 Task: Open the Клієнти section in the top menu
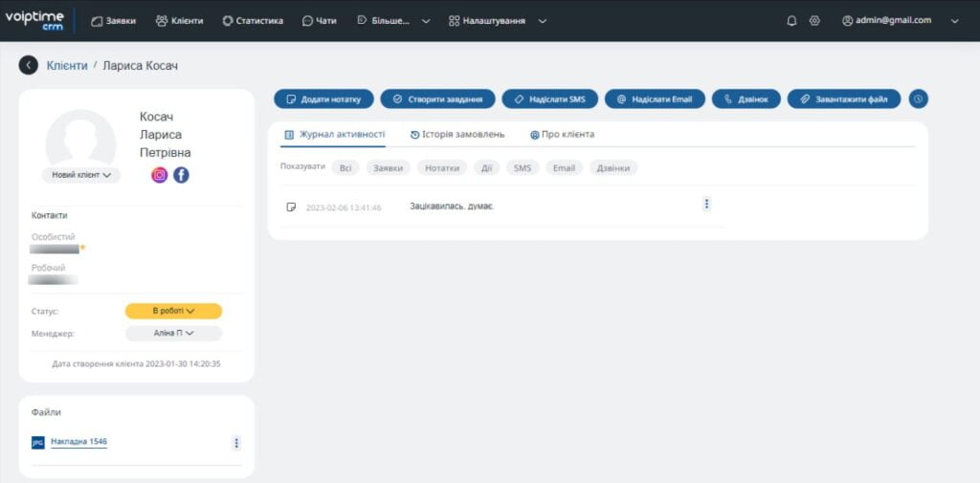pyautogui.click(x=179, y=21)
